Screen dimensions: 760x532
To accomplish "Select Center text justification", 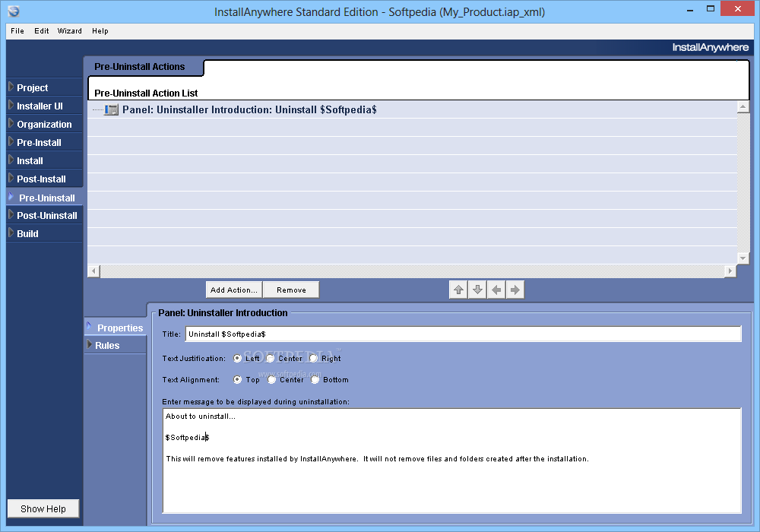I will pos(270,358).
